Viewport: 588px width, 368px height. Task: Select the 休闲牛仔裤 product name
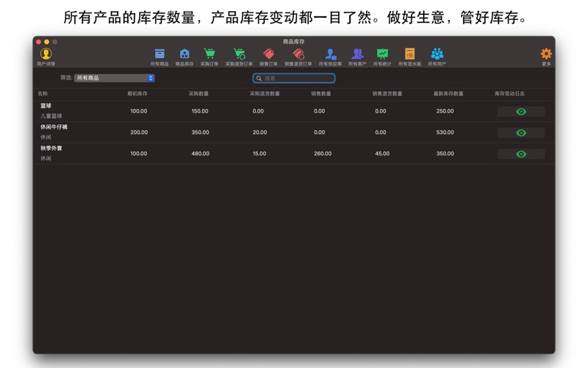click(x=54, y=127)
